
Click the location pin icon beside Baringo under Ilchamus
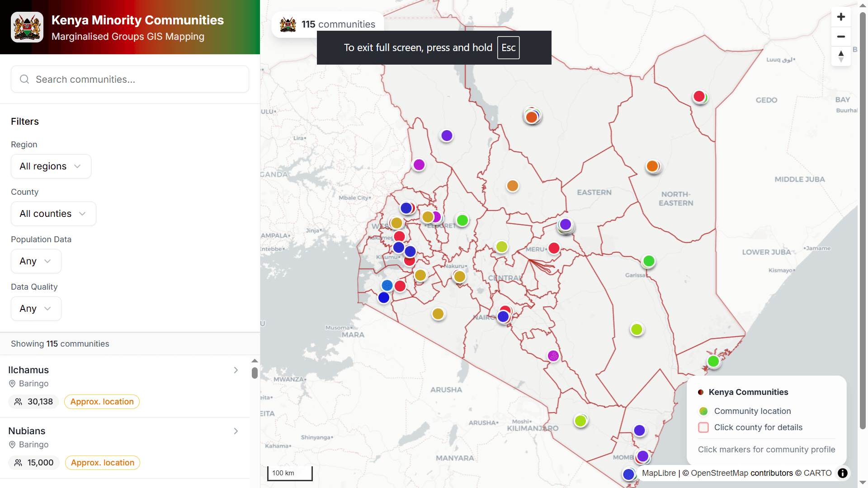pyautogui.click(x=12, y=384)
